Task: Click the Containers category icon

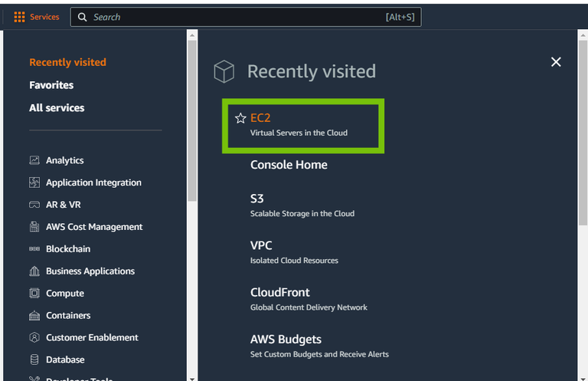Action: pos(34,316)
